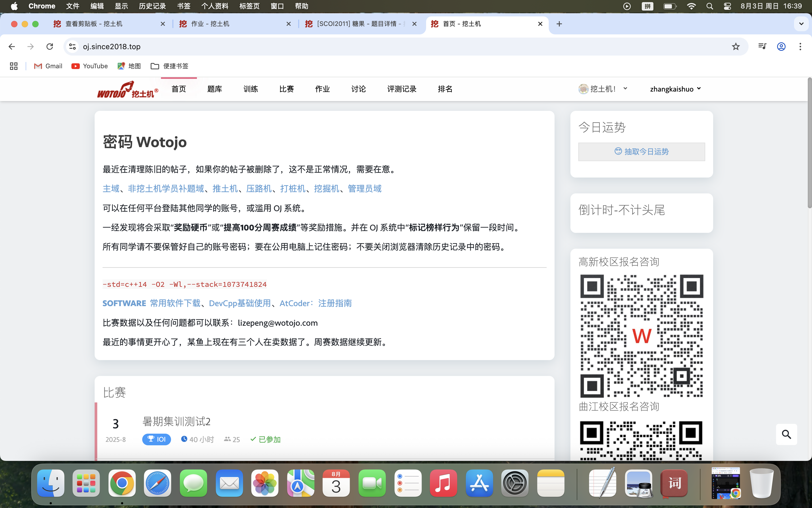Open the 评测记录 navigation item
812x508 pixels.
(402, 89)
